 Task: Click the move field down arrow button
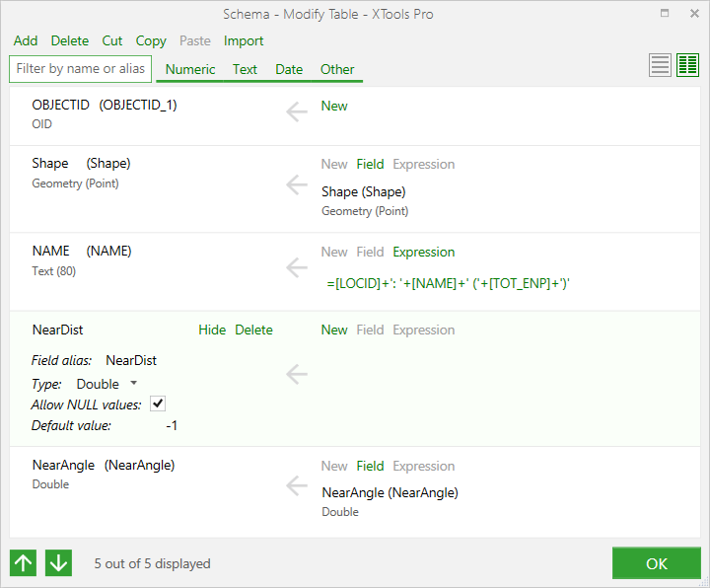pyautogui.click(x=58, y=563)
